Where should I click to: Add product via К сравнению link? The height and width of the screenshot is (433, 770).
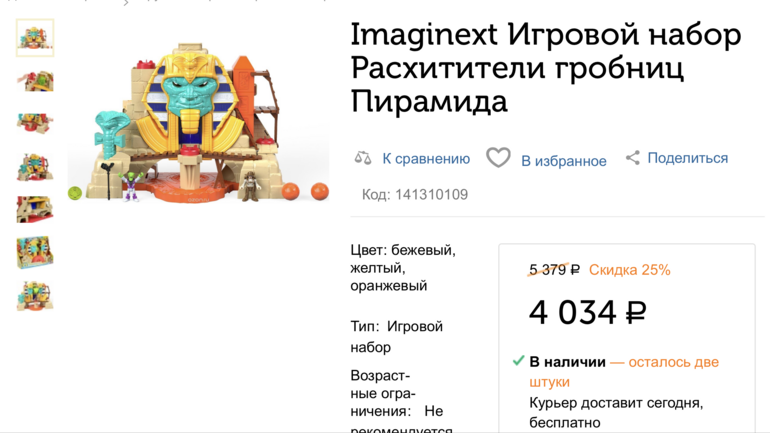point(426,158)
